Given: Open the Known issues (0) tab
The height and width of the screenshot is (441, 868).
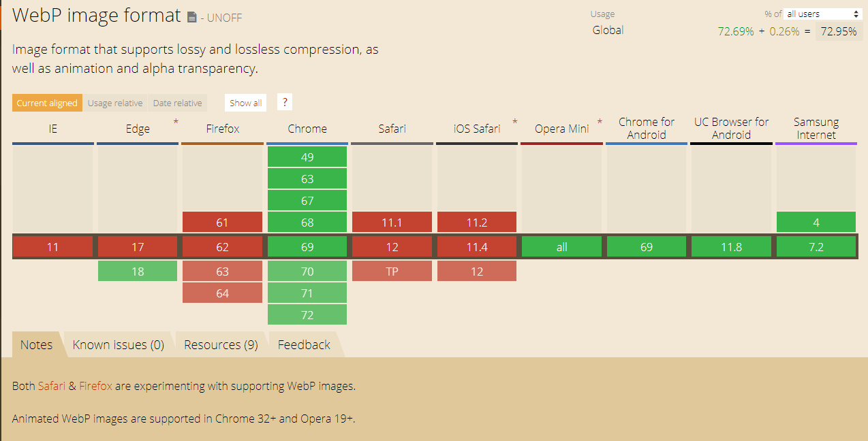Looking at the screenshot, I should click(x=119, y=344).
